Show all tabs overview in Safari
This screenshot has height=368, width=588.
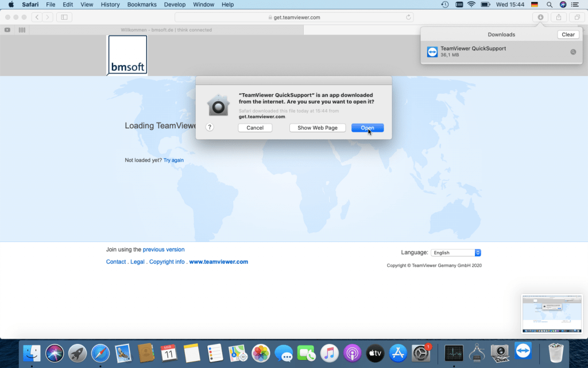point(577,17)
